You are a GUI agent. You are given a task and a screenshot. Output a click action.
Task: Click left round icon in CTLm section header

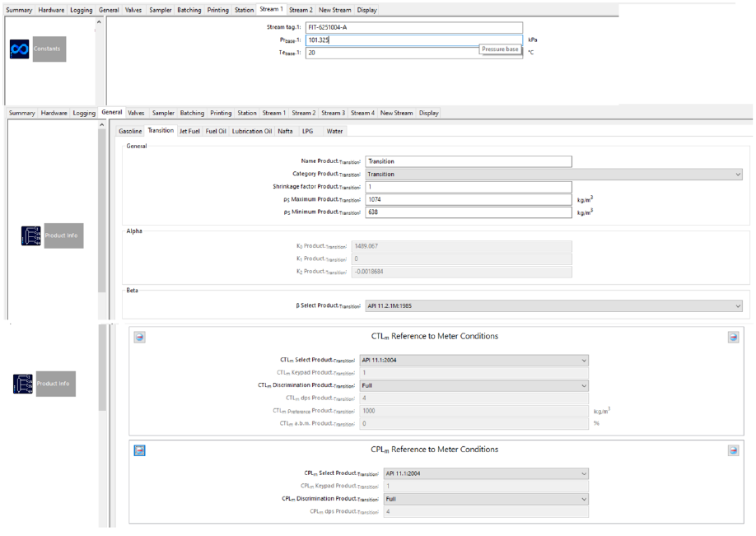140,337
